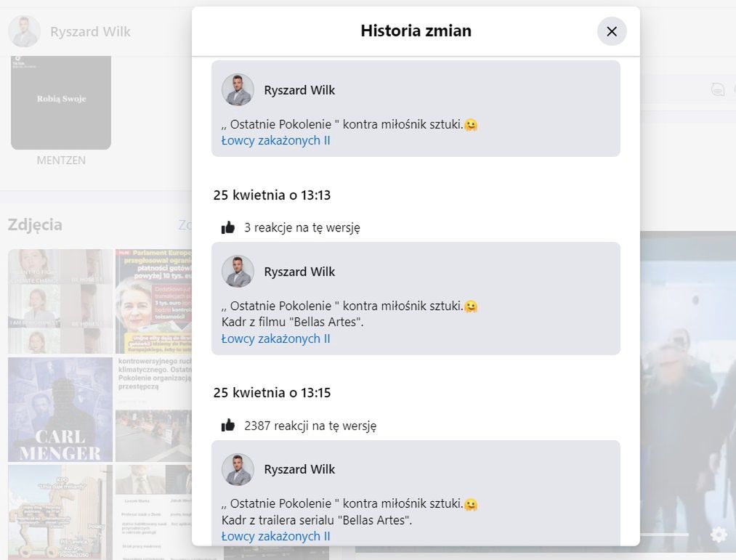Click the hugging emoji in 13:13 version
The height and width of the screenshot is (560, 736).
click(471, 307)
